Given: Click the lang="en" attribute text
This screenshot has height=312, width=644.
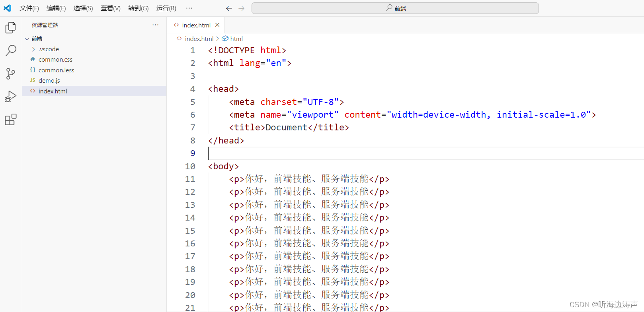Looking at the screenshot, I should point(263,63).
